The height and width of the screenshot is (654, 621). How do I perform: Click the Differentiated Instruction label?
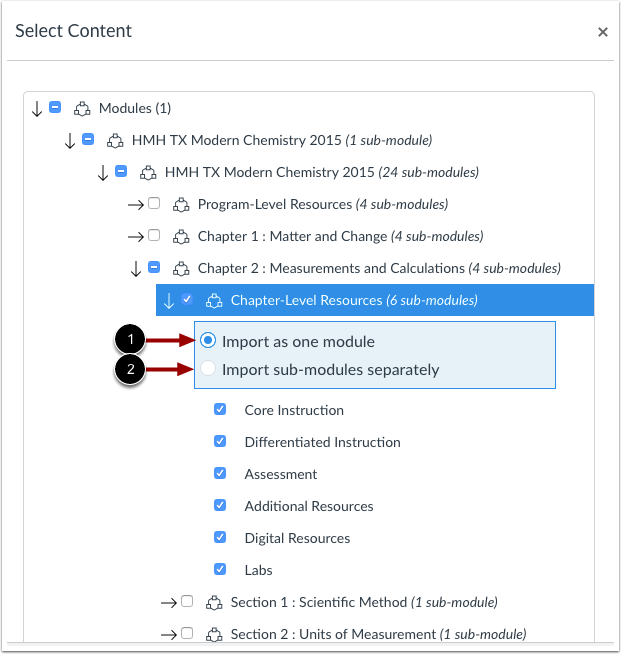[322, 442]
